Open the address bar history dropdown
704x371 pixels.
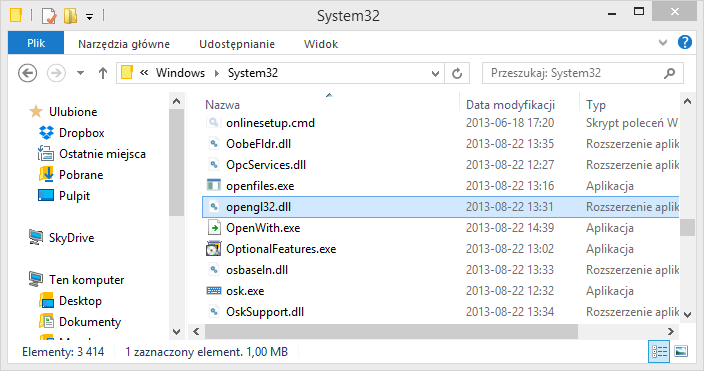point(435,73)
